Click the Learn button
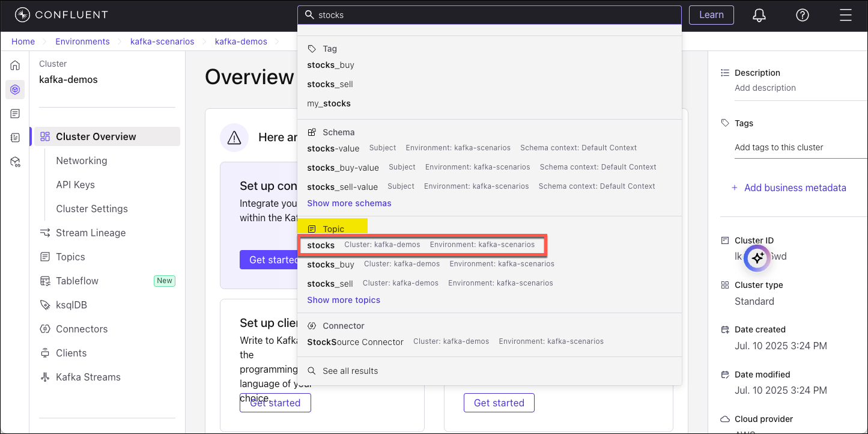 tap(711, 14)
